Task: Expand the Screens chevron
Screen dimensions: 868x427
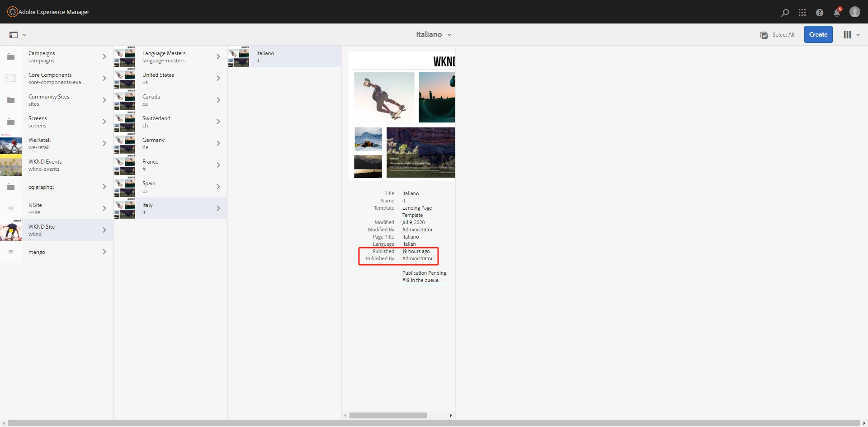Action: pos(104,122)
